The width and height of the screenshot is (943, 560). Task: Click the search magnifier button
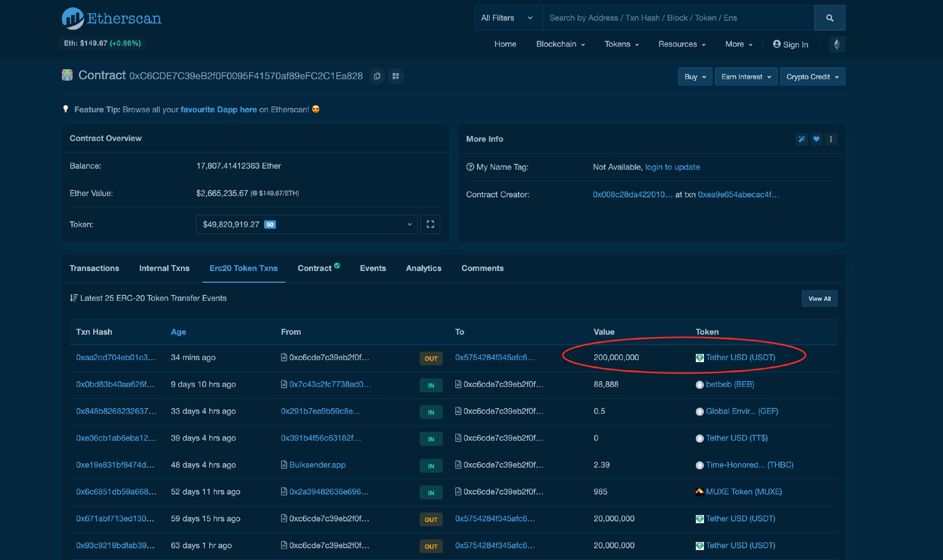tap(830, 18)
